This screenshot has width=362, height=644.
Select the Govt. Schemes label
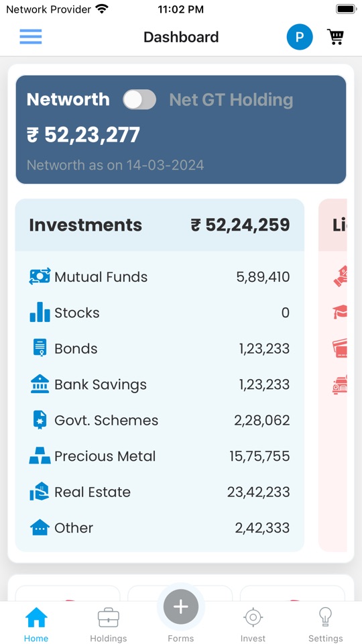[107, 421]
